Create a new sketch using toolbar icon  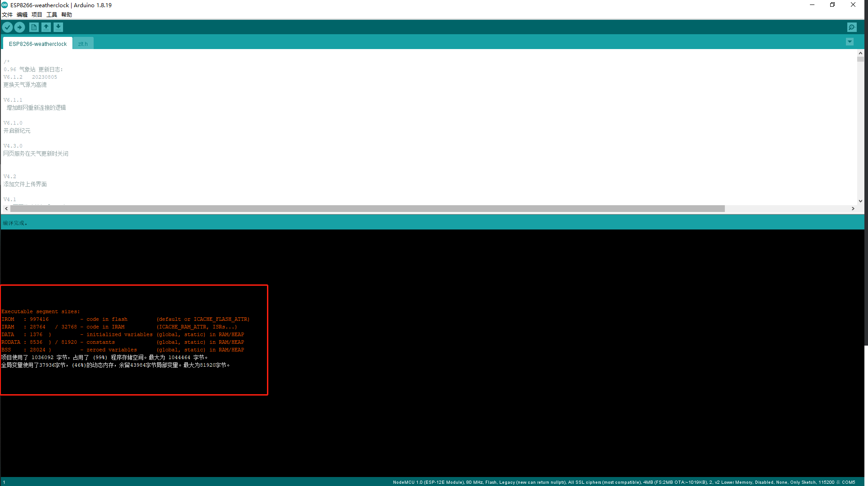pyautogui.click(x=34, y=27)
